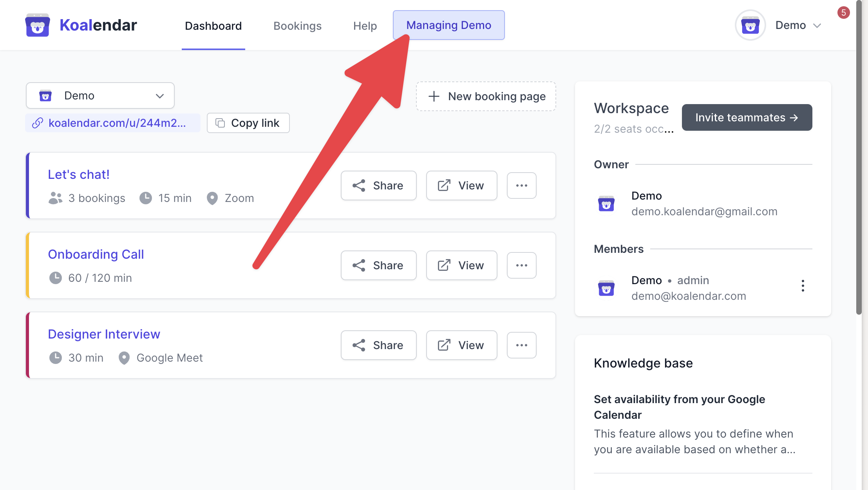
Task: Click the 3 bookings label on Let's chat!
Action: (x=97, y=198)
